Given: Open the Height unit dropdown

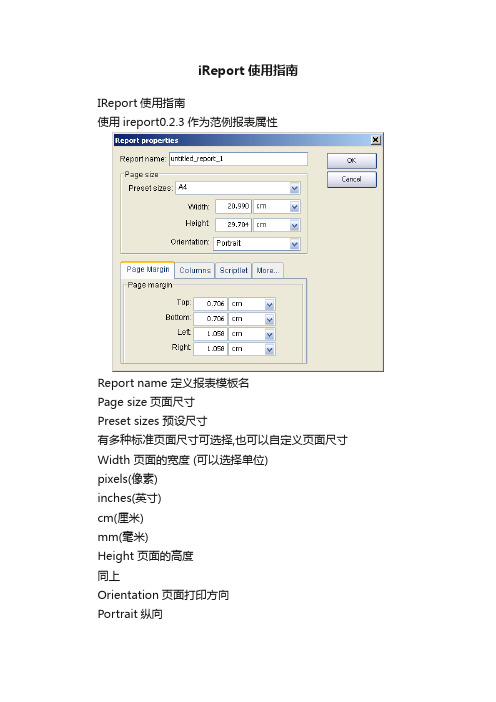Looking at the screenshot, I should [x=277, y=225].
